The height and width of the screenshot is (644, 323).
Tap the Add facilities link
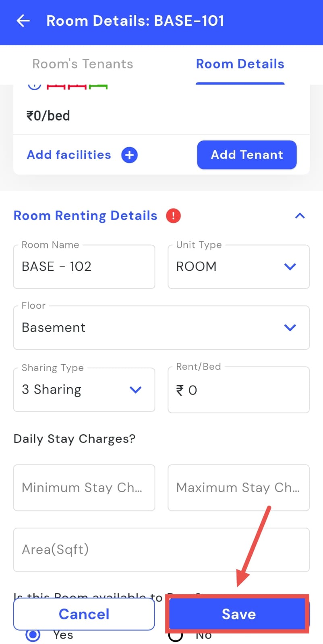(x=69, y=155)
